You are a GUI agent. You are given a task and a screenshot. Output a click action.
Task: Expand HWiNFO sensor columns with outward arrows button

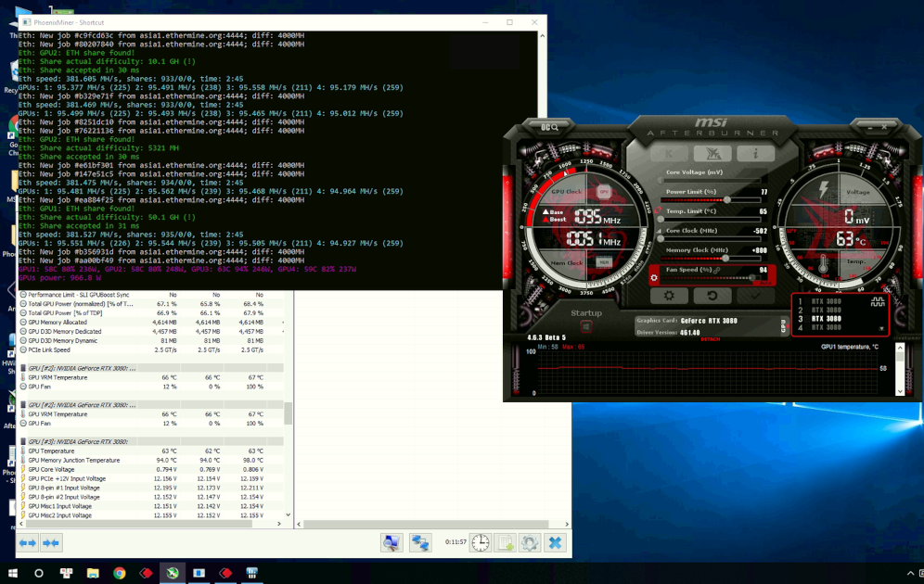coord(28,543)
